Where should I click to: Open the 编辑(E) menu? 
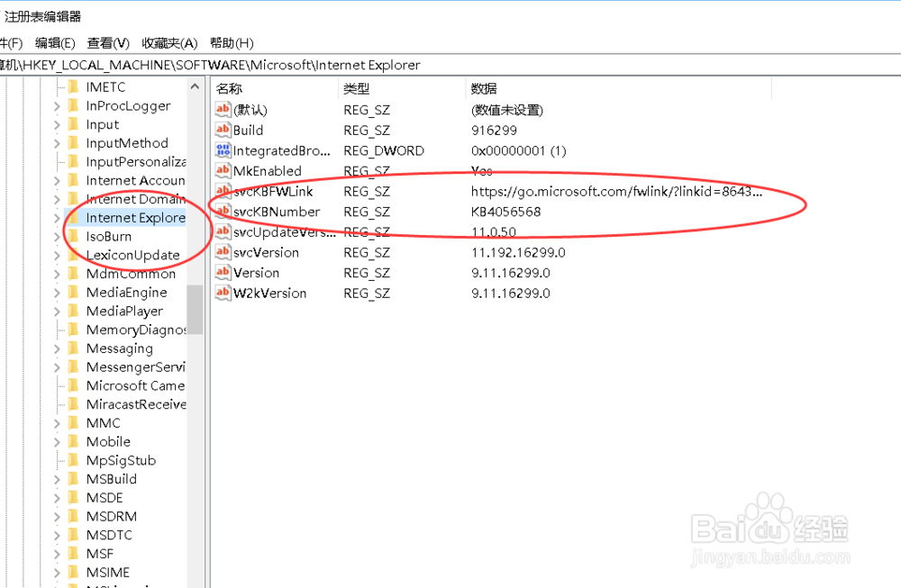click(55, 43)
